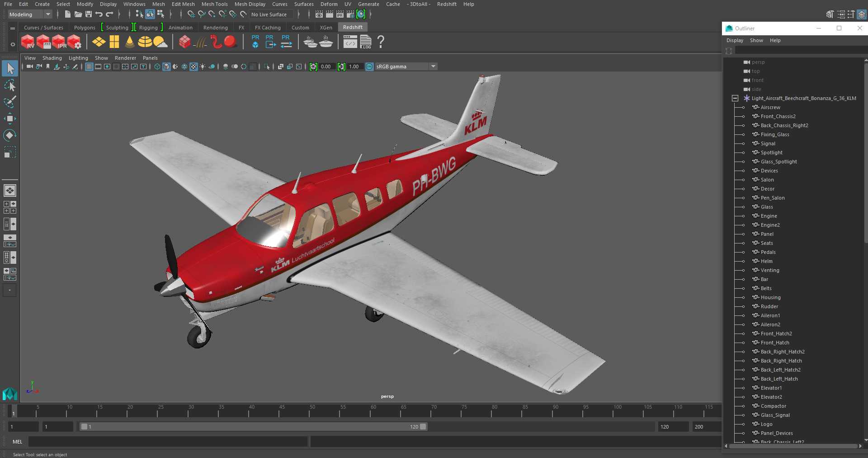Activate the Scale tool
Viewport: 868px width, 458px height.
(10, 152)
